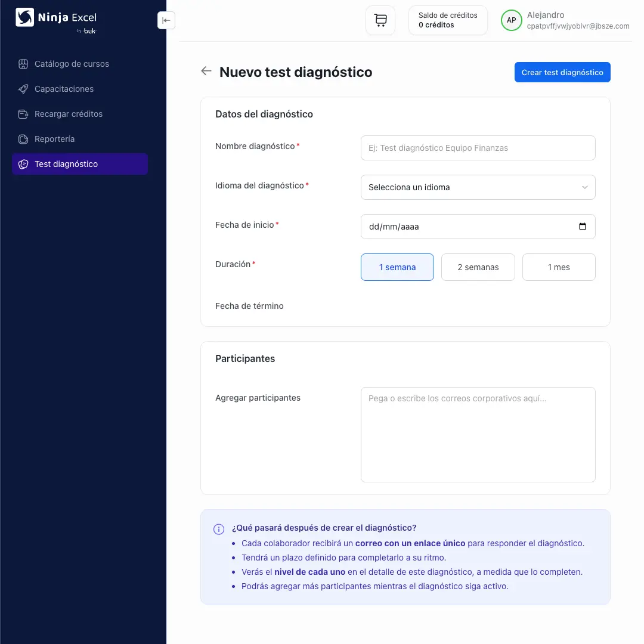This screenshot has width=644, height=644.
Task: Focus the Nombre diagnóstico input field
Action: click(478, 148)
